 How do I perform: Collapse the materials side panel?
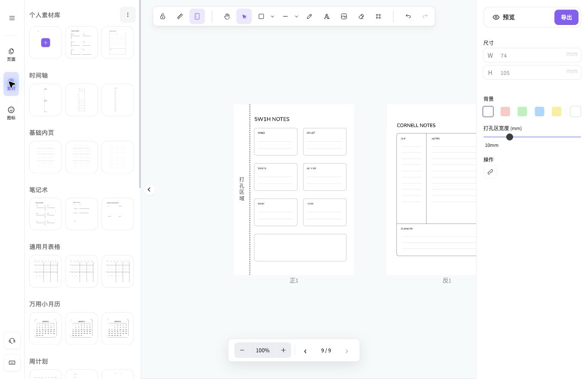pos(149,189)
